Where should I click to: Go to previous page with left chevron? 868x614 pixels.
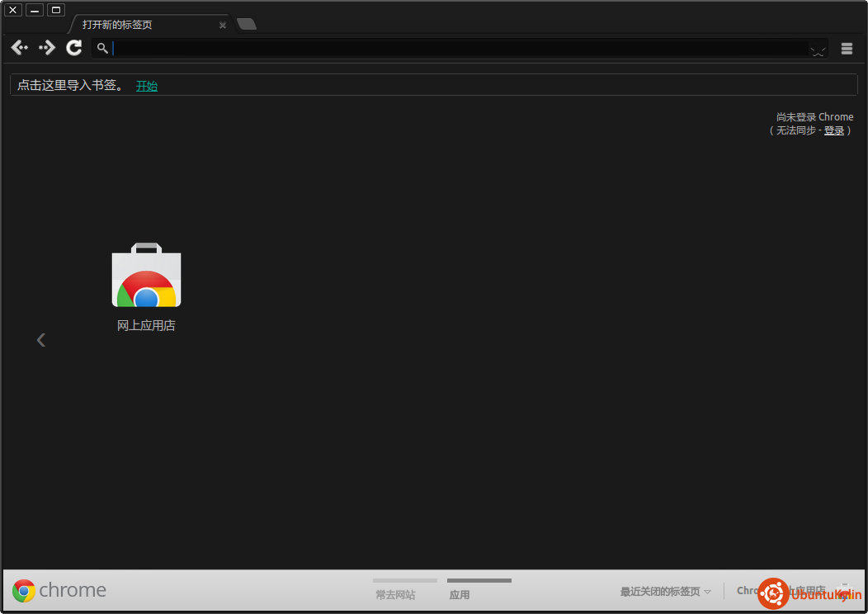tap(41, 340)
